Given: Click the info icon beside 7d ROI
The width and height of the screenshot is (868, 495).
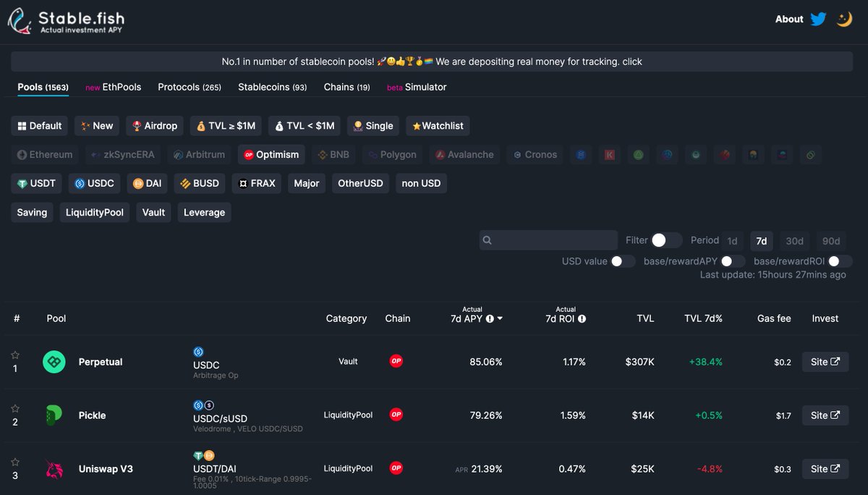Looking at the screenshot, I should click(x=582, y=318).
